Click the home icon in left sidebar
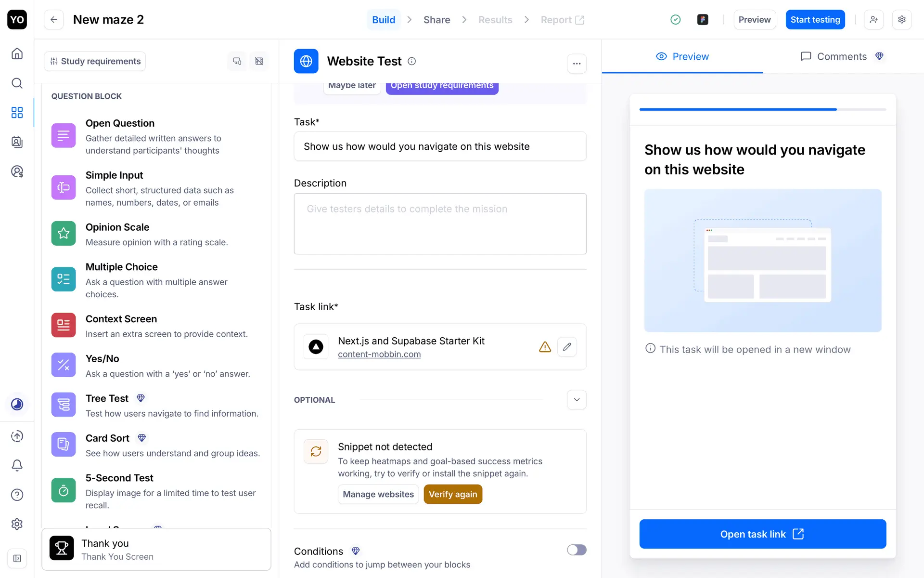924x578 pixels. 17,53
